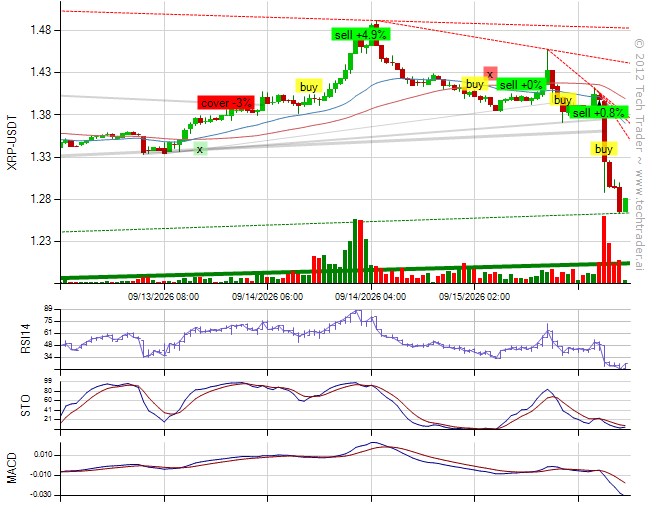The image size is (657, 514).
Task: Click the tallest red volume bar at right
Action: (x=604, y=250)
